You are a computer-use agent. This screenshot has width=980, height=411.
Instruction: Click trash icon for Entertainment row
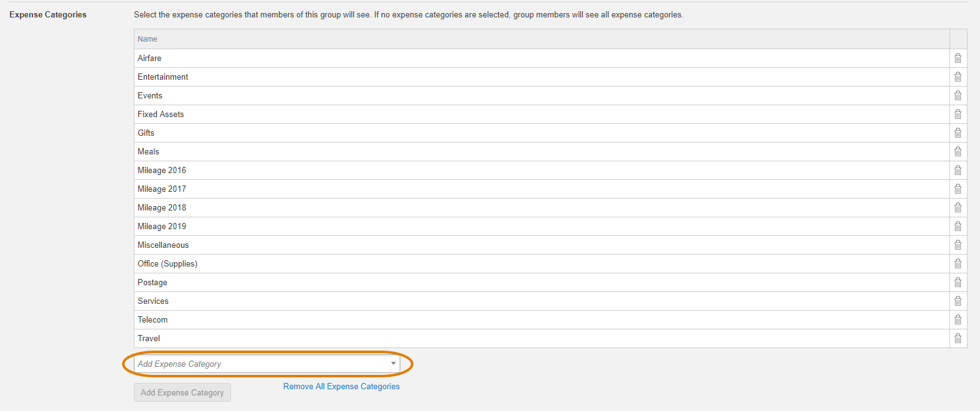pyautogui.click(x=958, y=77)
